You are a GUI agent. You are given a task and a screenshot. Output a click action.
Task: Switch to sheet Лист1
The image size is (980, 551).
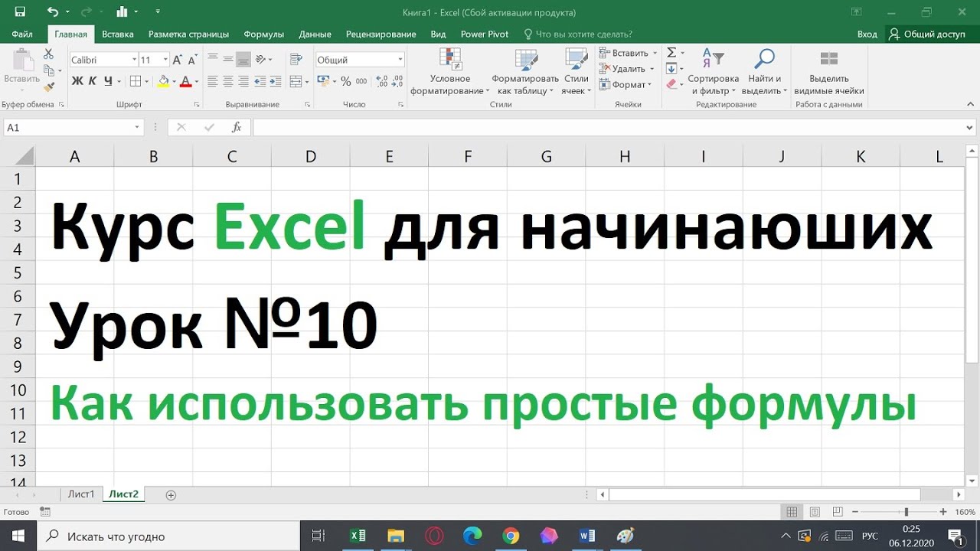click(81, 494)
